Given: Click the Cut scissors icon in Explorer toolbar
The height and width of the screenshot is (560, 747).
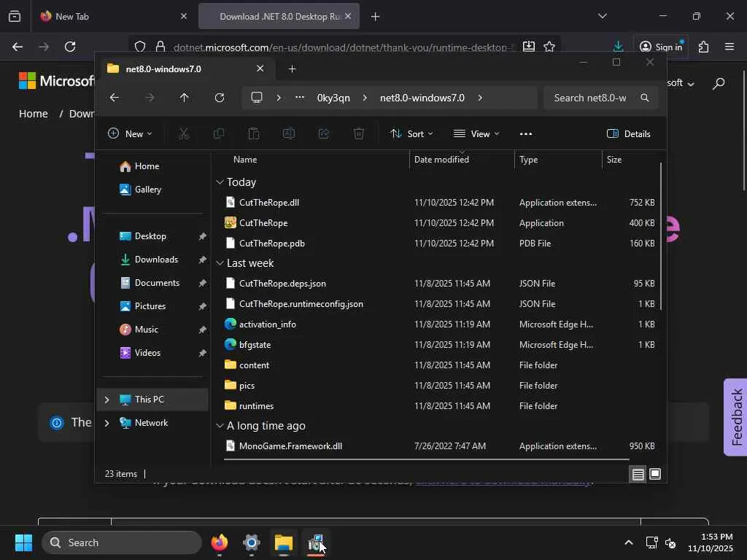Looking at the screenshot, I should pyautogui.click(x=183, y=134).
